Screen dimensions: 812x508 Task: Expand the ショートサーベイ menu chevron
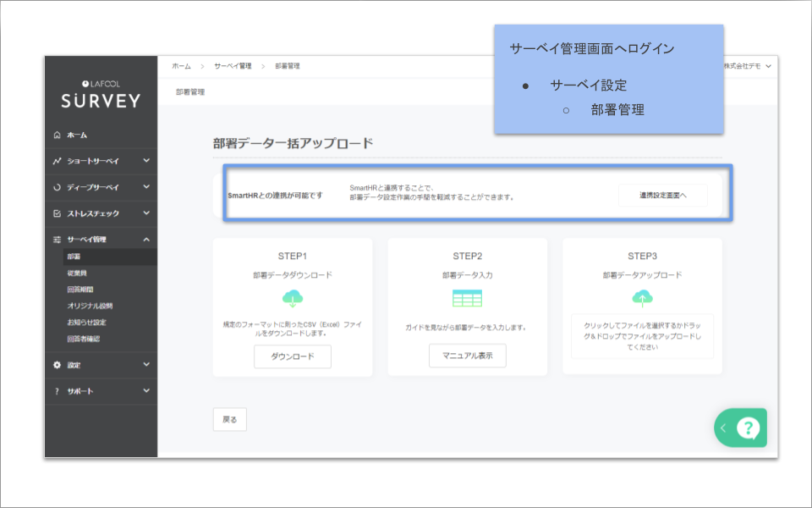pyautogui.click(x=146, y=161)
